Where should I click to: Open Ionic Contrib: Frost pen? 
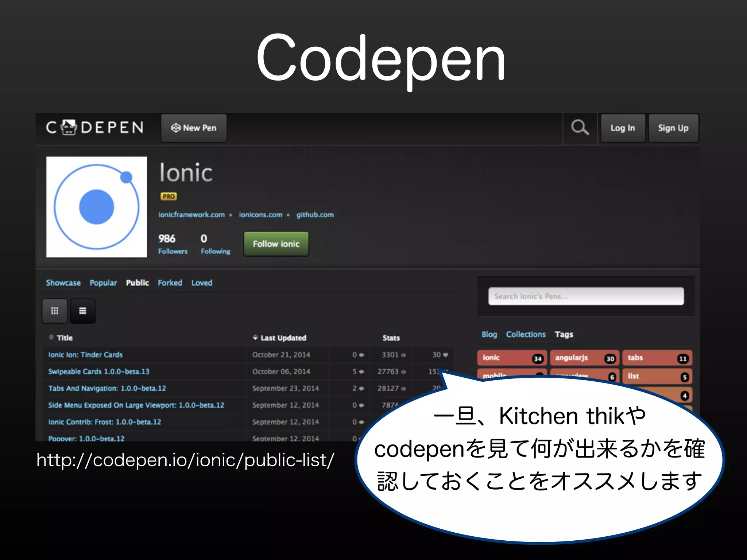105,422
